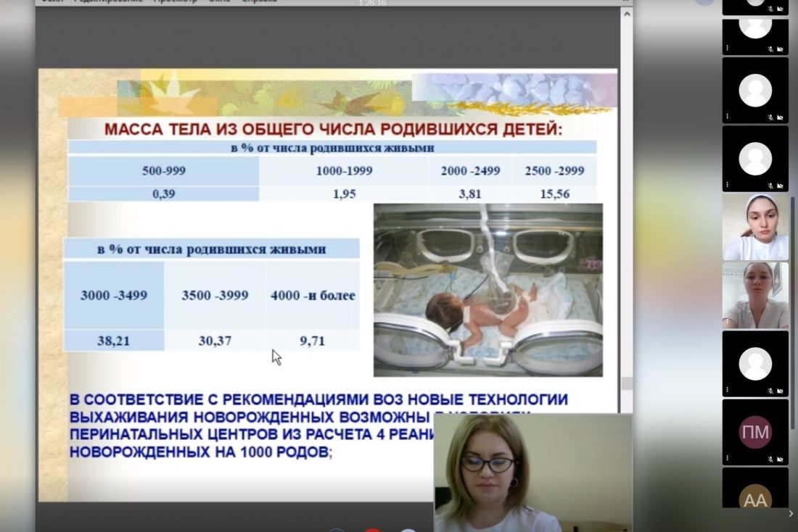Click the '2000 -2499' table cell
Screen dimensions: 798x532
tap(470, 171)
